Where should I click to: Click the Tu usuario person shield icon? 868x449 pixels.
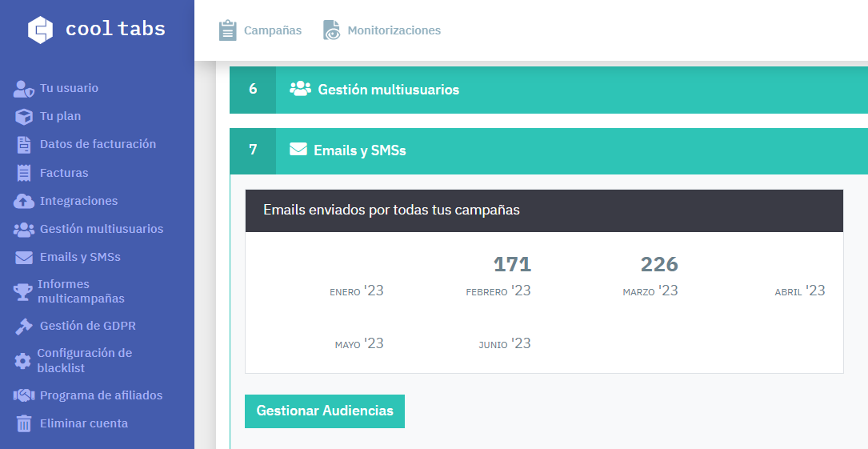tap(24, 89)
